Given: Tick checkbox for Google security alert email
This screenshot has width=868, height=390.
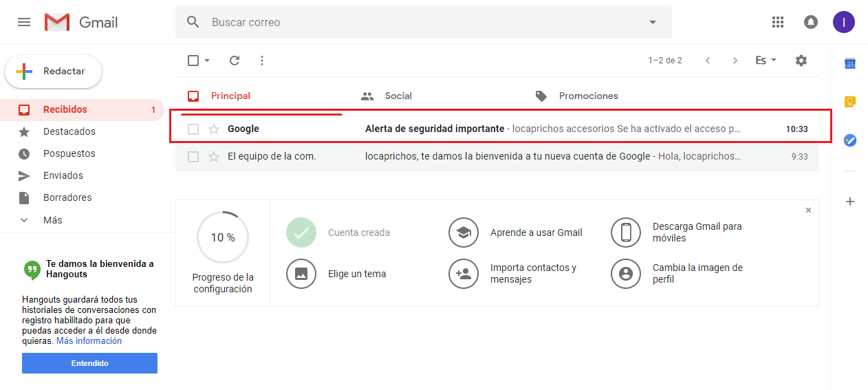Looking at the screenshot, I should pos(193,129).
